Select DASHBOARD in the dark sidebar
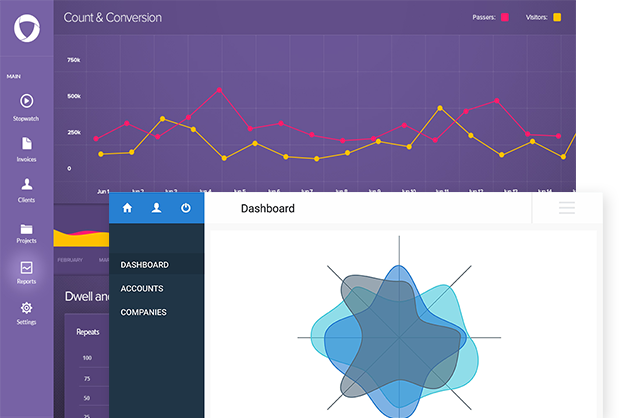Screen dimensions: 619x418 coord(144,265)
